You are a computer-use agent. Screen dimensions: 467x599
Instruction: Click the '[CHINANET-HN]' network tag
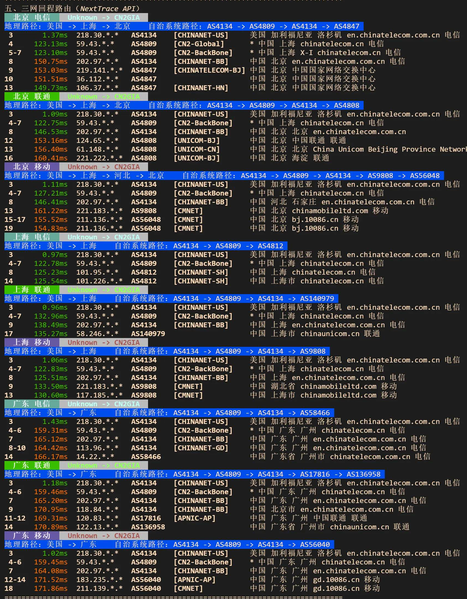(201, 87)
